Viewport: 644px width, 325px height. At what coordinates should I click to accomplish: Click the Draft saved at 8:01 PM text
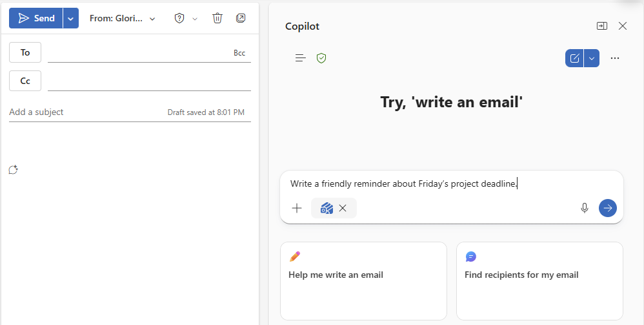pos(206,112)
